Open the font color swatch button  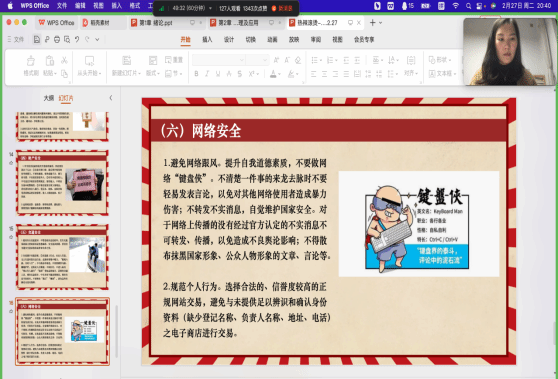273,74
